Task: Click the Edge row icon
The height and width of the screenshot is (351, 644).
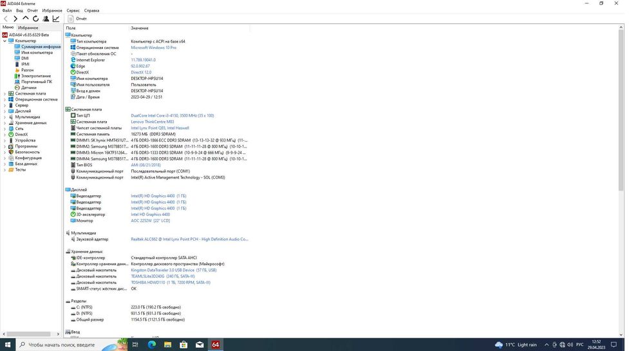Action: pos(73,66)
